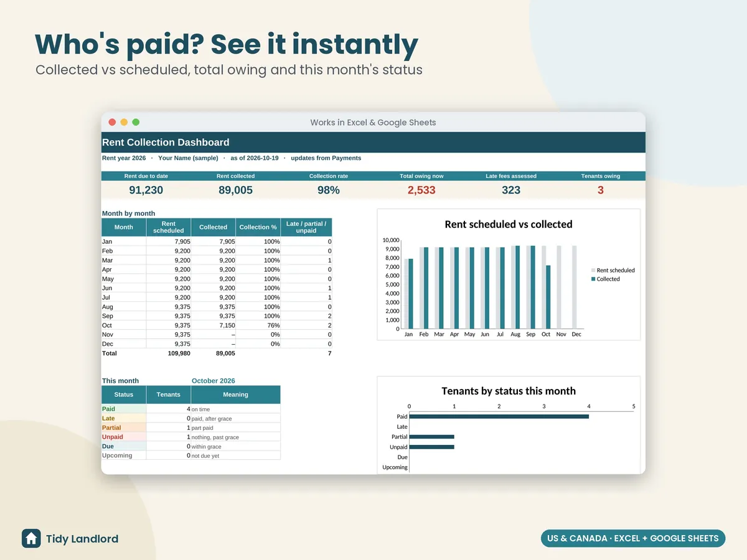The image size is (747, 560).
Task: Click the Total row label
Action: tap(110, 353)
